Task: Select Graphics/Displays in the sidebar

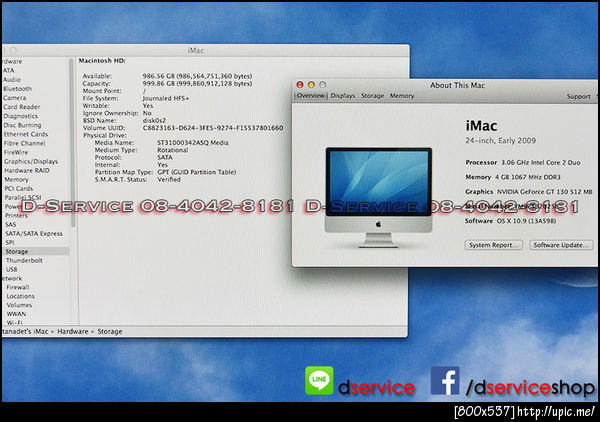Action: tap(31, 161)
